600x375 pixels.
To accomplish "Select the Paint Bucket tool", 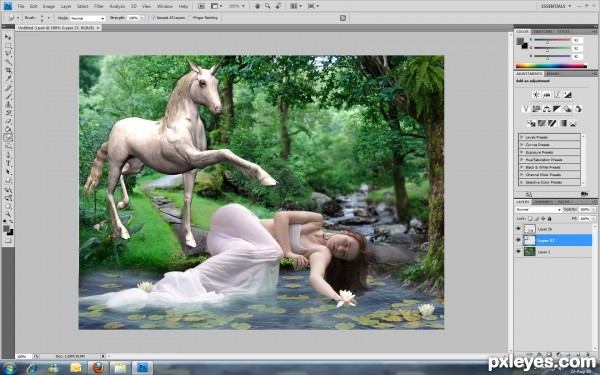I will (8, 130).
